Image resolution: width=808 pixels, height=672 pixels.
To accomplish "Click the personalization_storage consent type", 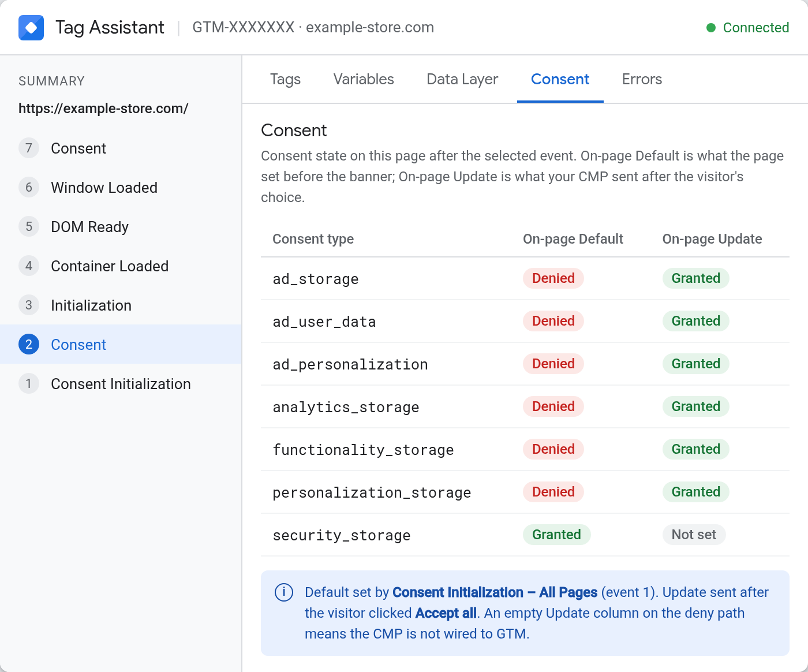I will (372, 492).
